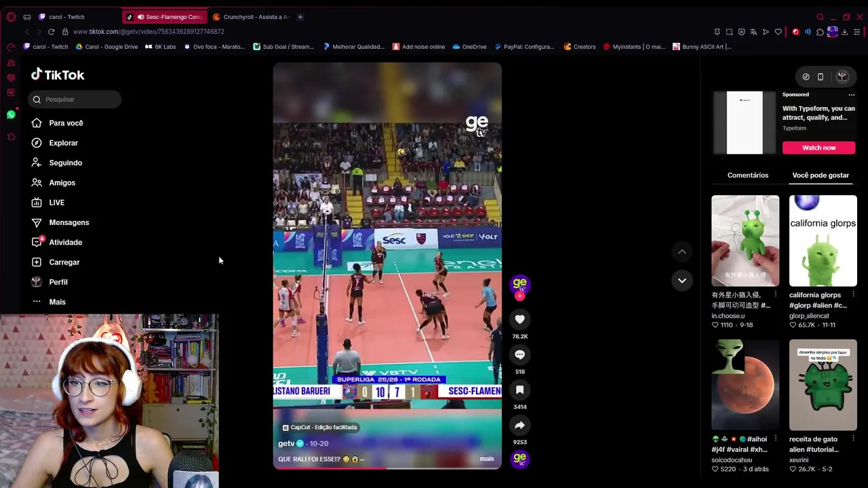Expand video caption with mais
Viewport: 868px width, 488px height.
point(487,459)
